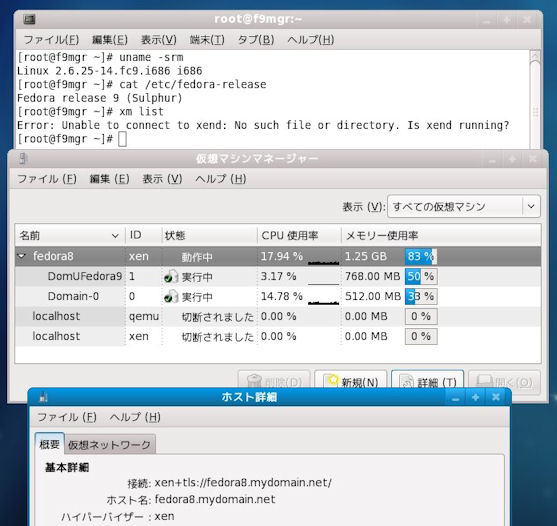Click the running status icon for DomUFedora9
Viewport: 557px width, 526px height.
171,276
